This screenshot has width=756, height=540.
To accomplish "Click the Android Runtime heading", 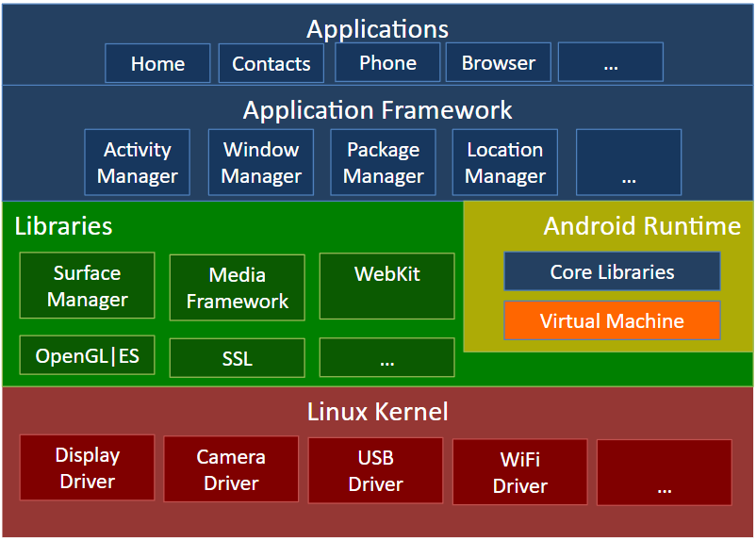I will tap(642, 225).
